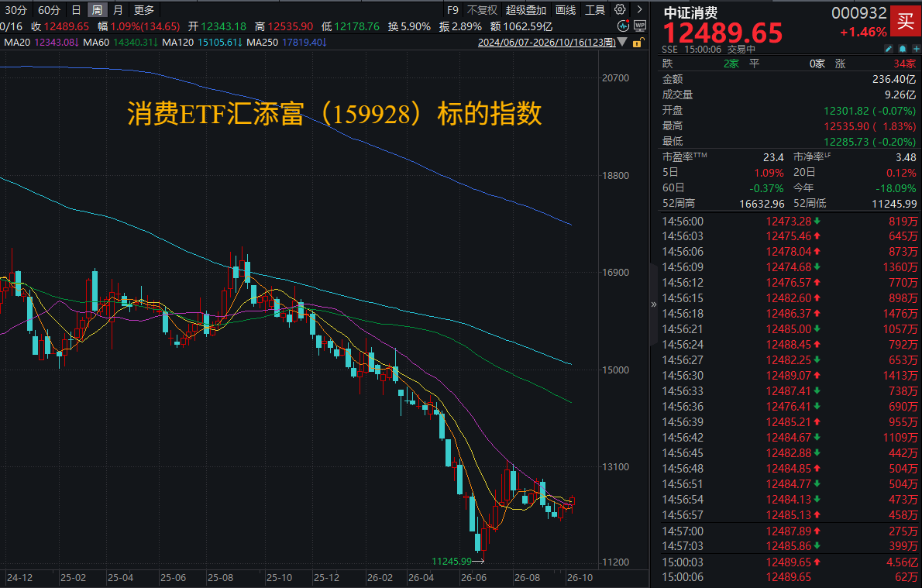
Task: Click the 34家 rising count
Action: point(904,64)
